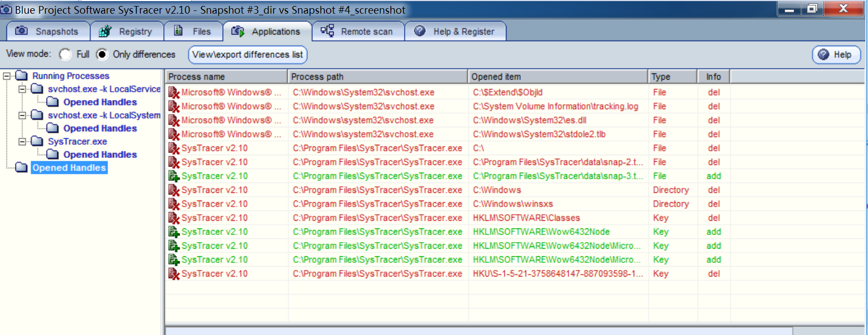Viewport: 868px width, 335px height.
Task: Click the HKLM\SOFTWARE\Wow6432Node opened item cell
Action: (x=541, y=232)
